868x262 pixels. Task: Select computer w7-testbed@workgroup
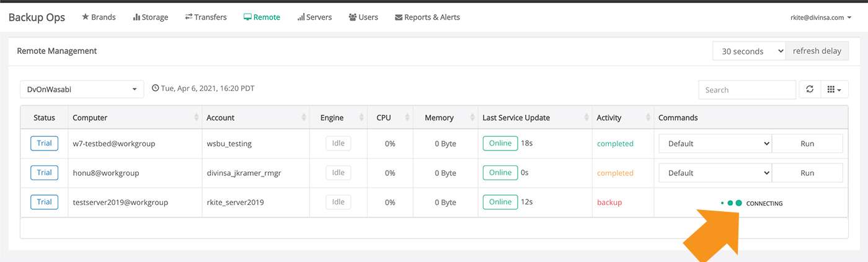click(x=113, y=144)
